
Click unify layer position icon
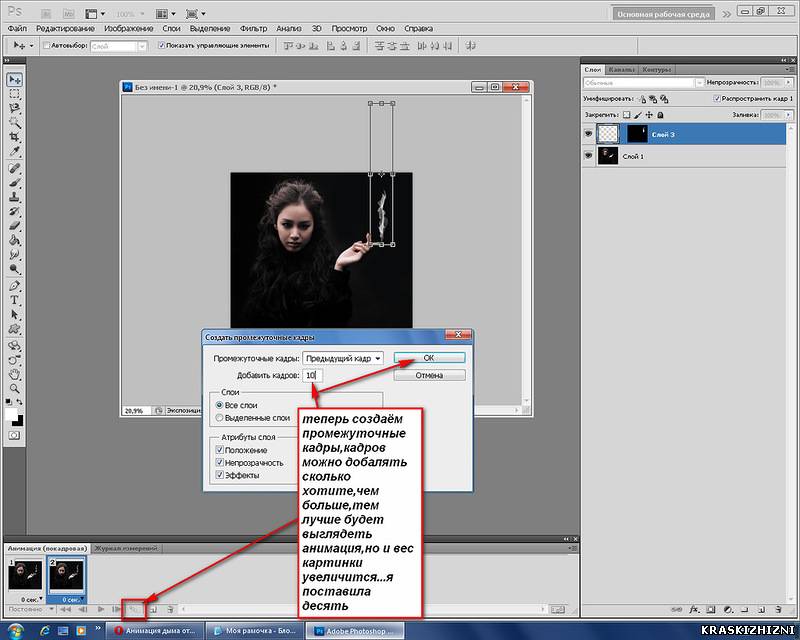coord(642,99)
